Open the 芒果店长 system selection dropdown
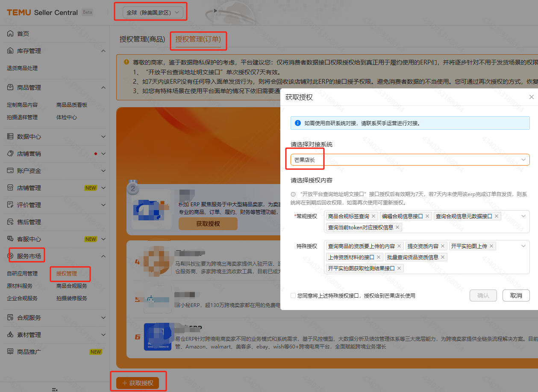The image size is (538, 392). [x=410, y=160]
